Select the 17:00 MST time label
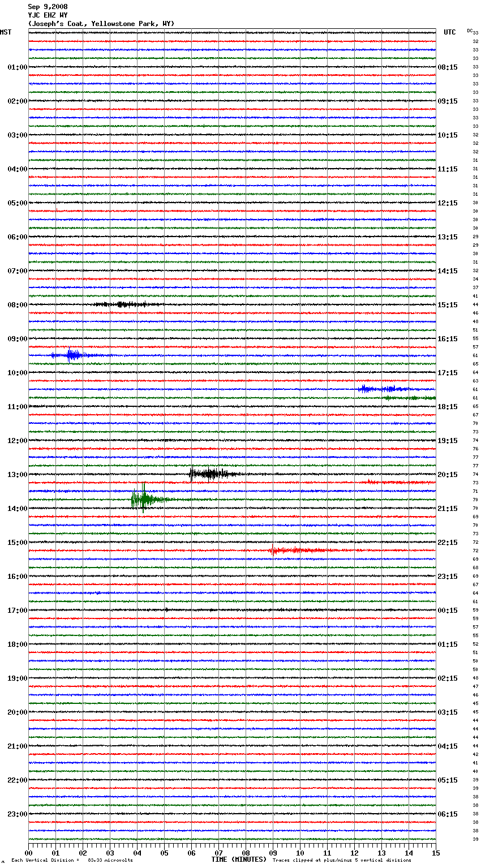 tap(18, 611)
